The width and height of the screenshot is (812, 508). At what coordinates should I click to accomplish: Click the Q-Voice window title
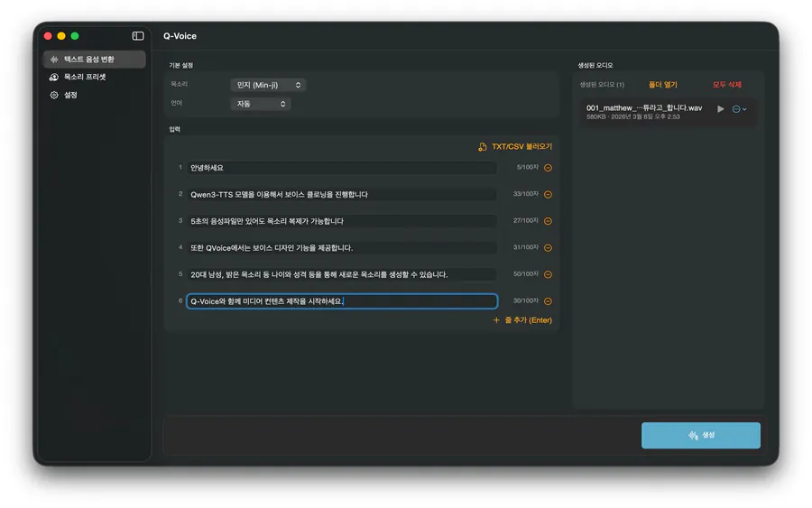click(180, 36)
